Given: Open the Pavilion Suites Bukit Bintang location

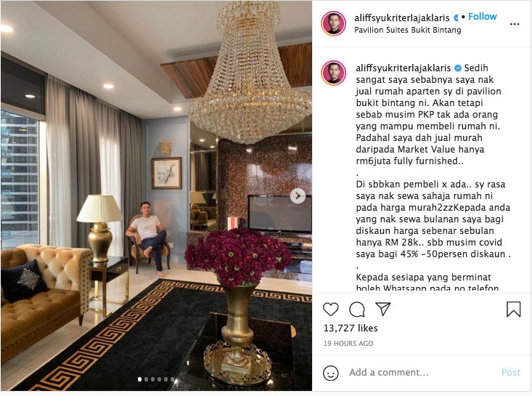Looking at the screenshot, I should (x=407, y=30).
